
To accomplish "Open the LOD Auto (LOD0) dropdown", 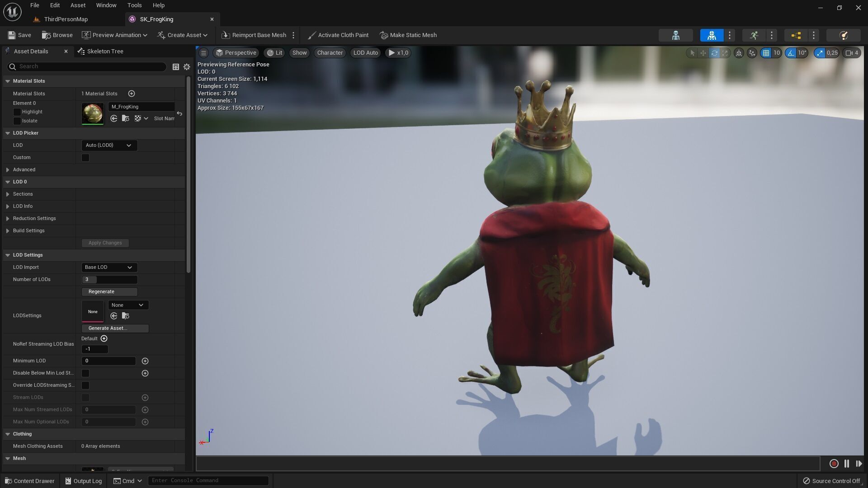I will [x=109, y=145].
